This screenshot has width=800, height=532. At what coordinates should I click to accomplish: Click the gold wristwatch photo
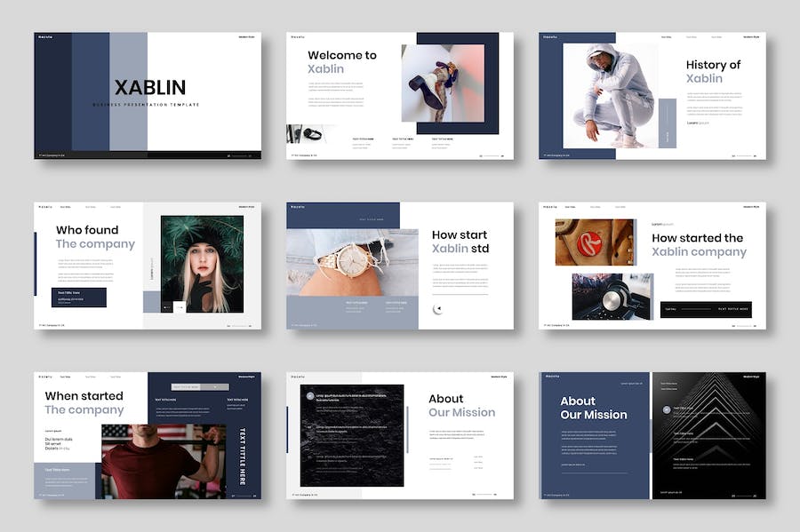[x=352, y=262]
